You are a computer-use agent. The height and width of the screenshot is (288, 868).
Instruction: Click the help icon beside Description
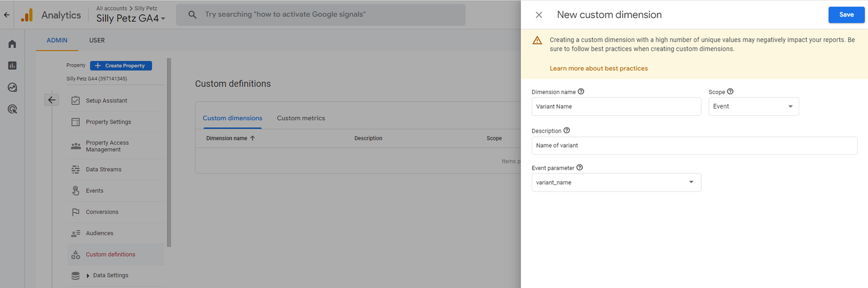coord(567,130)
